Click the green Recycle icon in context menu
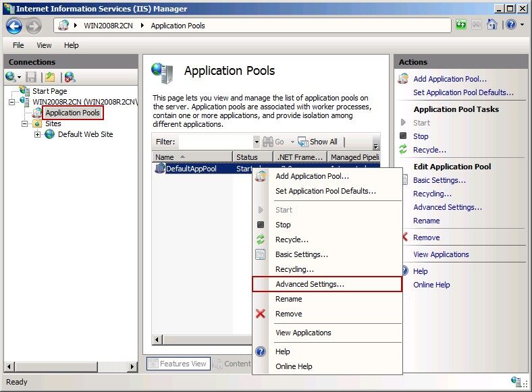This screenshot has width=532, height=392. click(x=261, y=240)
